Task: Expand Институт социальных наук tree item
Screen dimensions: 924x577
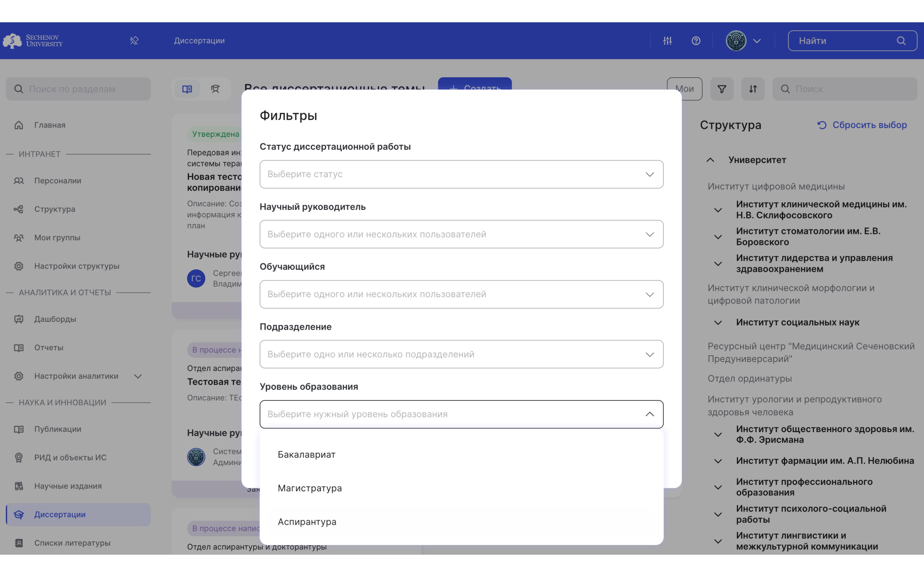Action: (x=717, y=322)
